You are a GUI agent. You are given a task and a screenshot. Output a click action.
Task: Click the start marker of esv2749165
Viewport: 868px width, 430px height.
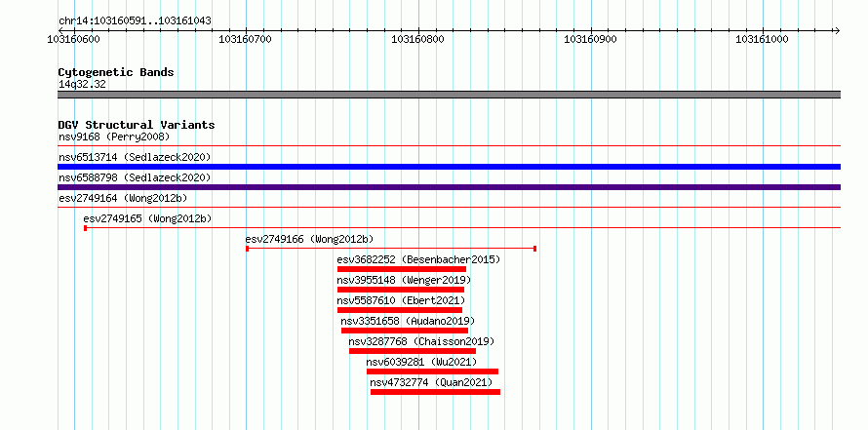(85, 228)
